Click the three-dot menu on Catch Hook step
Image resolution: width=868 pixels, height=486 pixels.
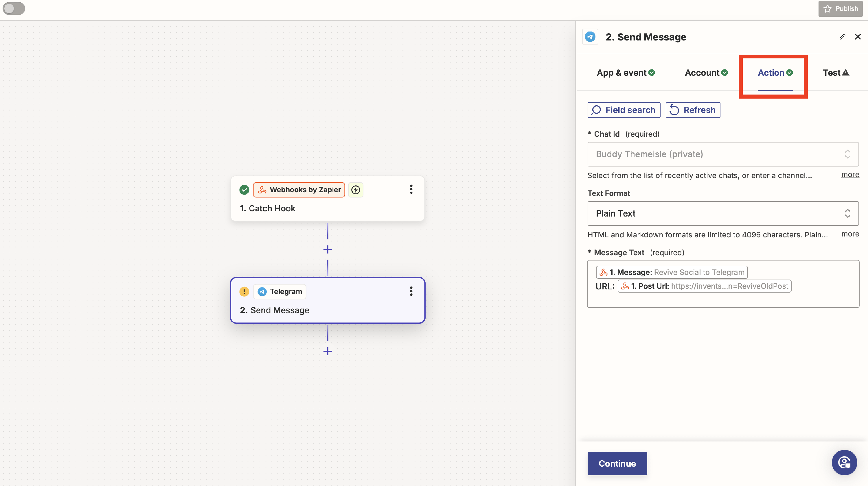[x=411, y=189]
